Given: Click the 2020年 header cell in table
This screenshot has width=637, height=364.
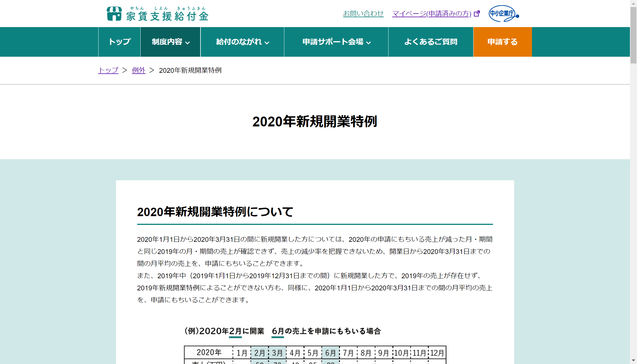Looking at the screenshot, I should [x=209, y=352].
